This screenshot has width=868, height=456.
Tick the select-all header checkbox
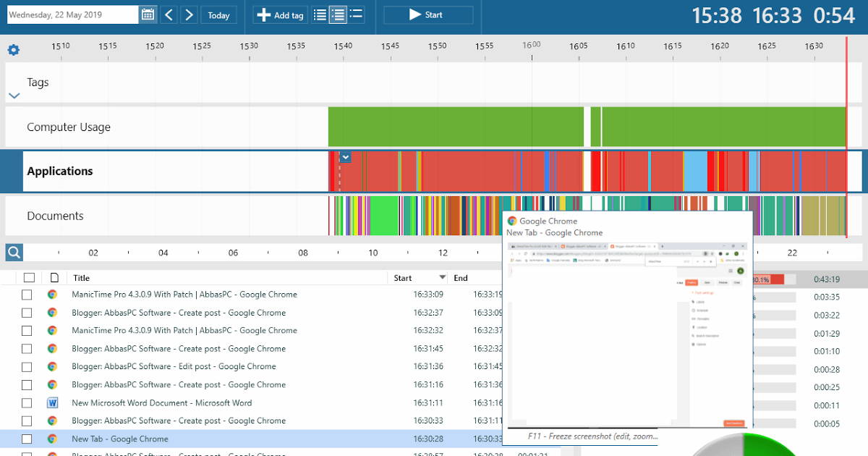click(29, 278)
